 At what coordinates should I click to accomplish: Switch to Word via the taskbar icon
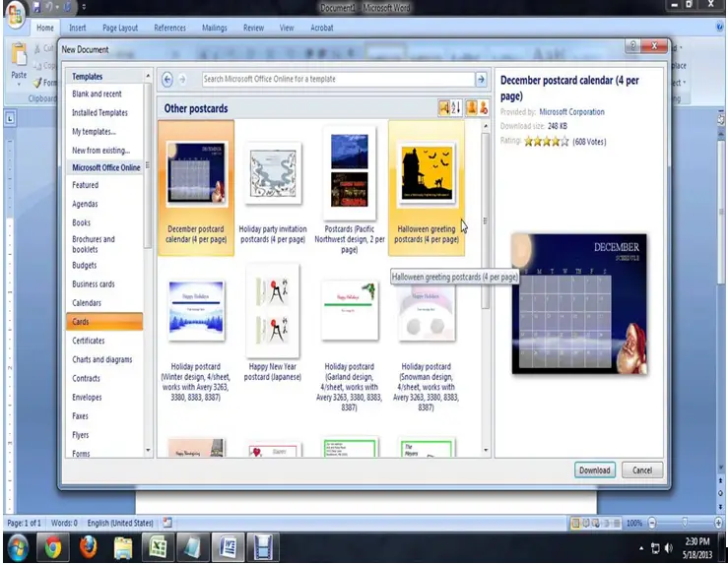point(228,547)
